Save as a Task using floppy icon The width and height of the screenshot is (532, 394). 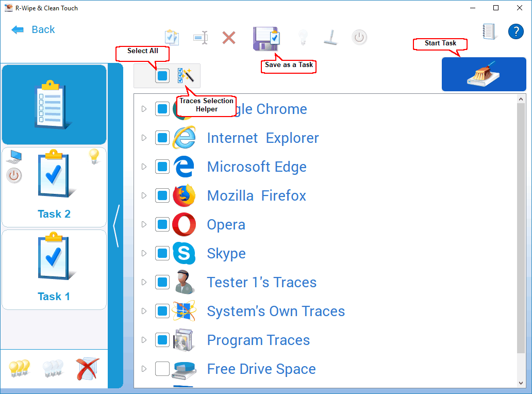pyautogui.click(x=267, y=38)
